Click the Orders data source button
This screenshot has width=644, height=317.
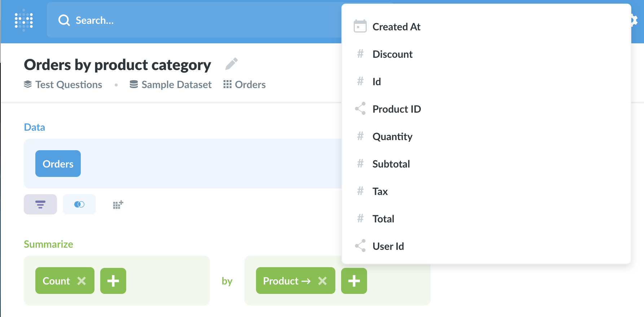58,164
